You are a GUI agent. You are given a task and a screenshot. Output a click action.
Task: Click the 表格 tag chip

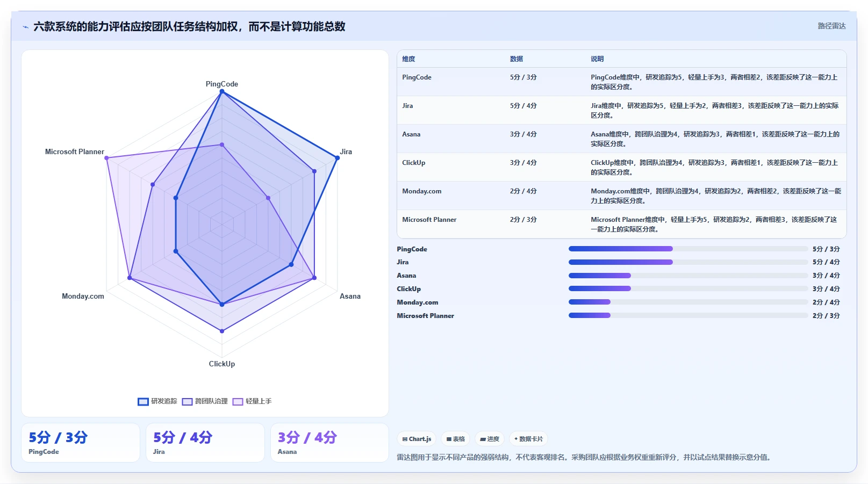point(455,439)
